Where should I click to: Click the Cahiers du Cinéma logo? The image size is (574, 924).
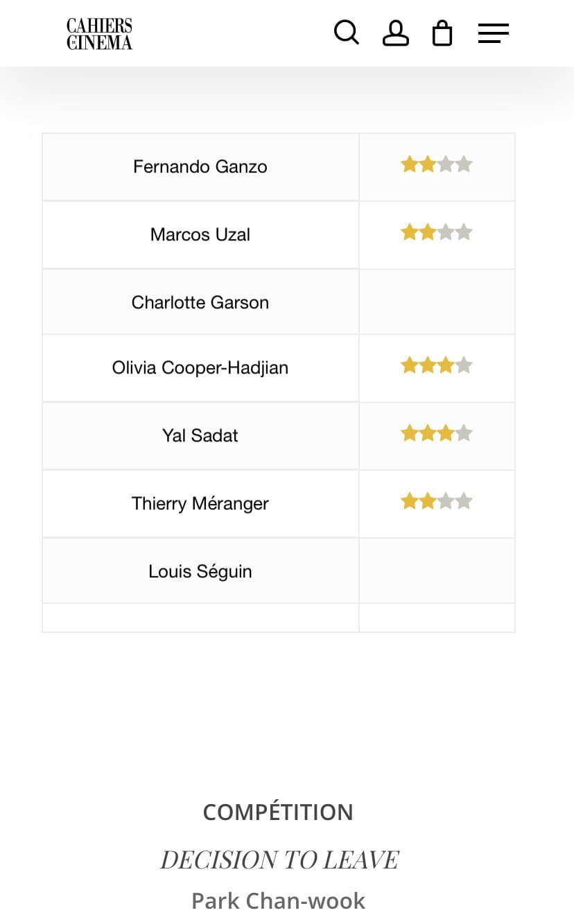(x=99, y=33)
